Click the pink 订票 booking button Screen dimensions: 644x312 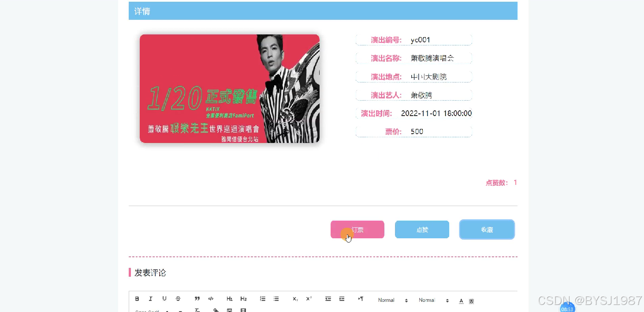coord(357,229)
